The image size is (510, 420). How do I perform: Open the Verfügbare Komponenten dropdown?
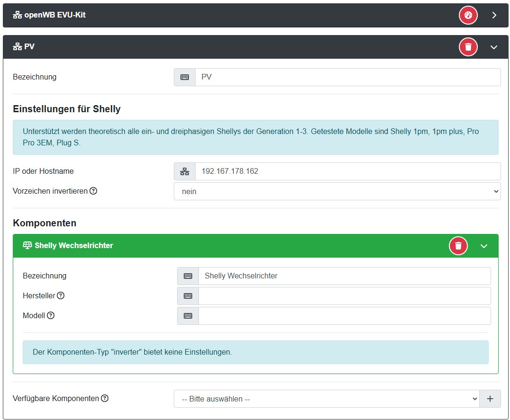pos(326,399)
